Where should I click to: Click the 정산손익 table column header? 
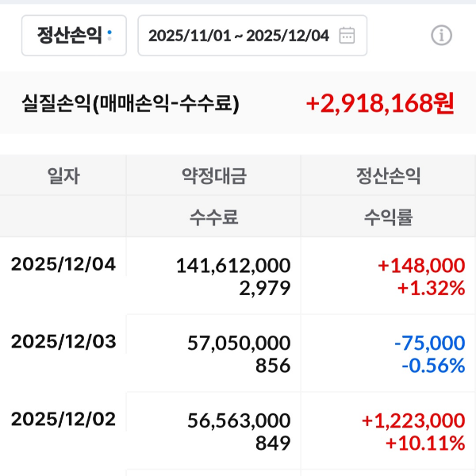click(388, 176)
